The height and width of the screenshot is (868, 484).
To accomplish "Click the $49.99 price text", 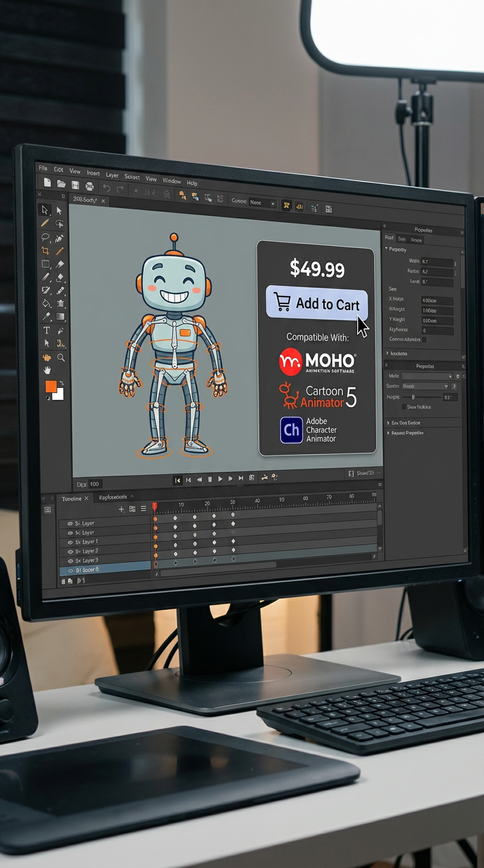I will (x=317, y=269).
